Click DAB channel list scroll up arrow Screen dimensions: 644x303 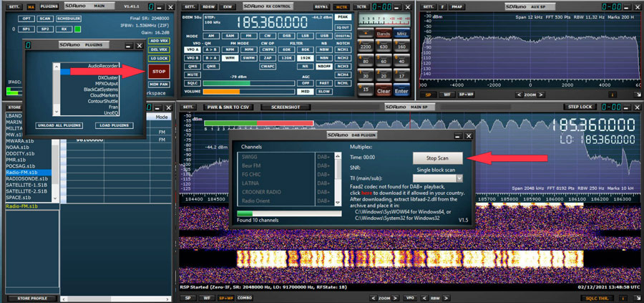pos(338,156)
